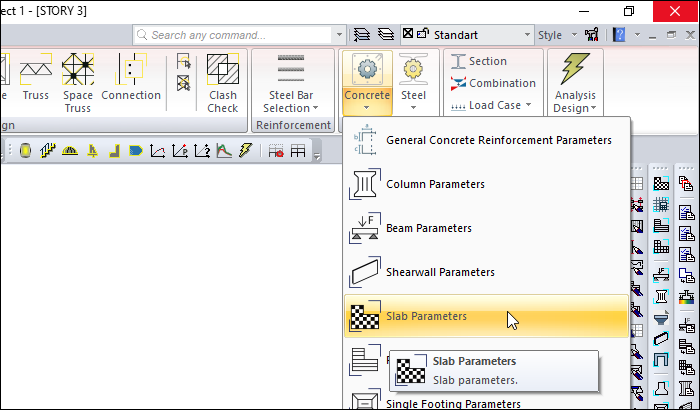Click the Truss tool icon
The height and width of the screenshot is (410, 700).
(x=36, y=80)
